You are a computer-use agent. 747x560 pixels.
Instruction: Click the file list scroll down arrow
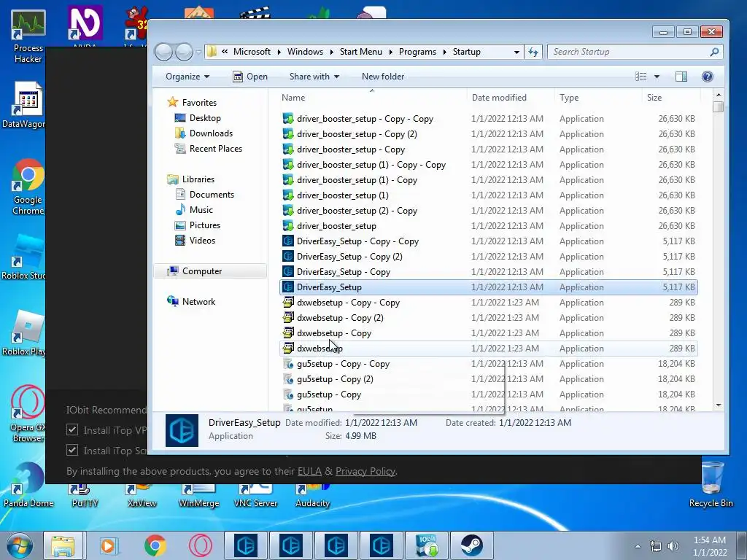[x=719, y=405]
